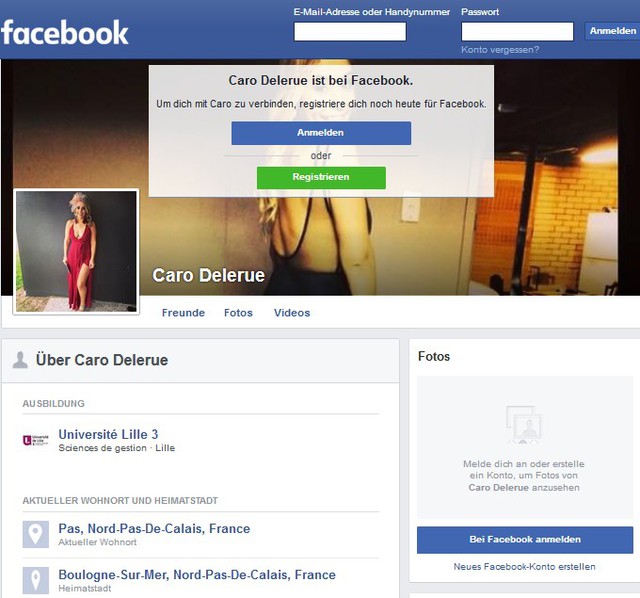
Task: Open Pas, Nord-Pas-De-Calais, France link
Action: pyautogui.click(x=154, y=529)
